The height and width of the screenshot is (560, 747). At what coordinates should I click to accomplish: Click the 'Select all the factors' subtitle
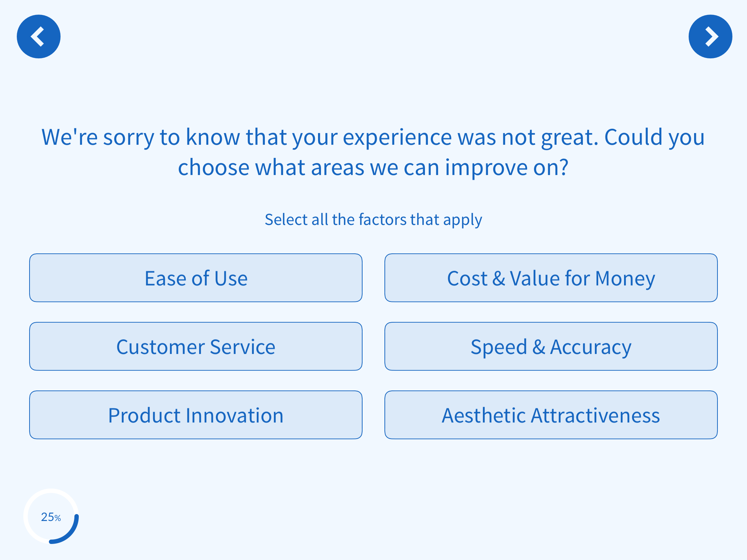tap(373, 220)
